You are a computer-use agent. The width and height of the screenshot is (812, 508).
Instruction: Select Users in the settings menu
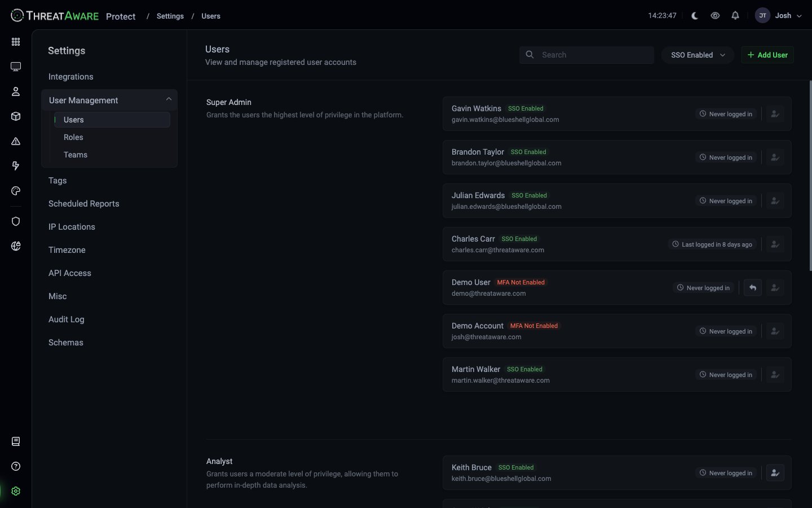tap(112, 120)
